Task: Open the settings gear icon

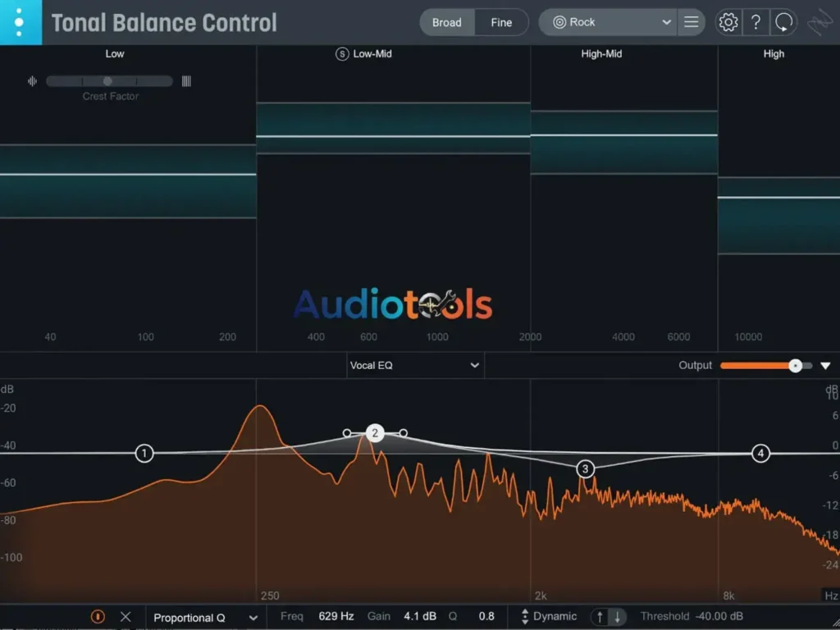Action: (728, 22)
